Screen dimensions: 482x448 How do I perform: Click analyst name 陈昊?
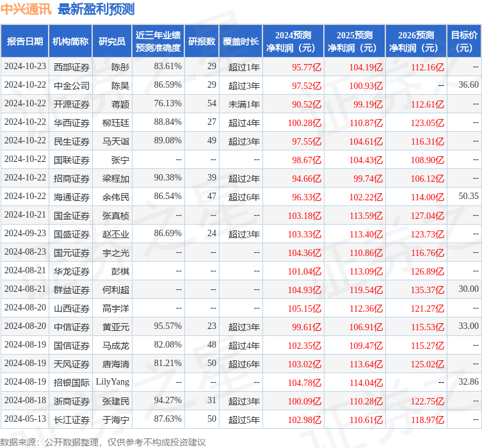[x=120, y=85]
